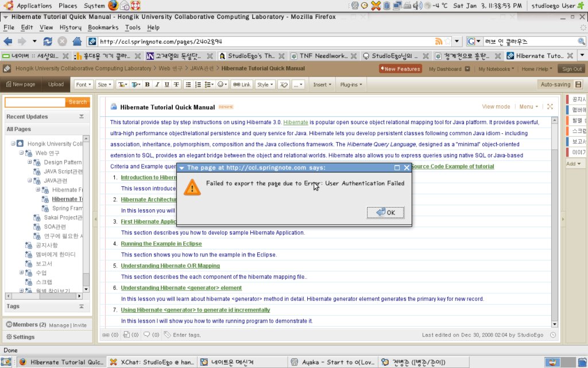Open the Style dropdown
588x368 pixels.
coord(265,85)
